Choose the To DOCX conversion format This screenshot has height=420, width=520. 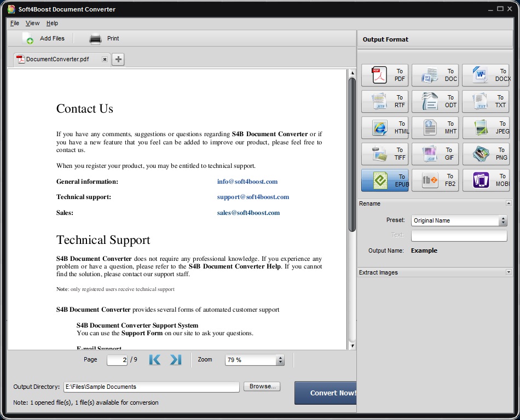(486, 75)
